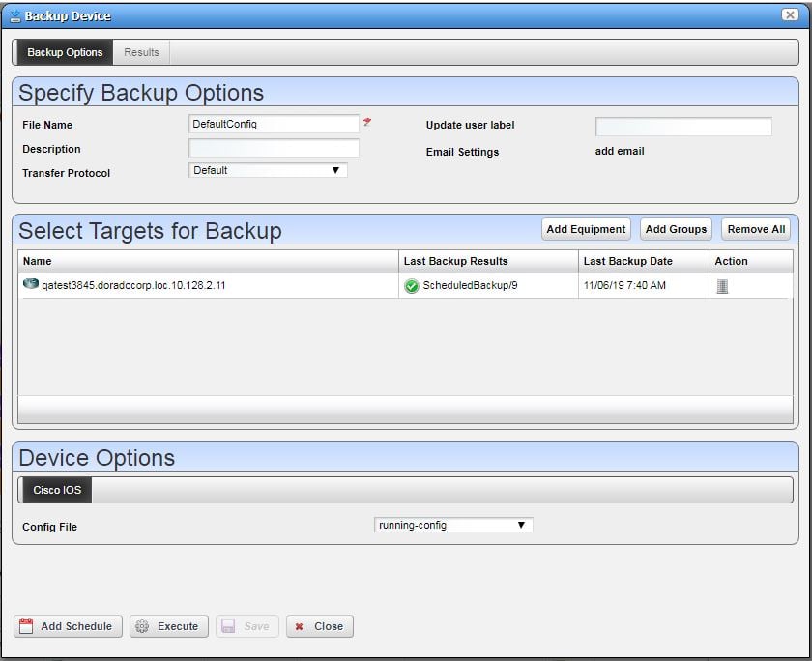Screen dimensions: 812x661
Task: Click Remove All to clear backup targets
Action: pos(754,229)
